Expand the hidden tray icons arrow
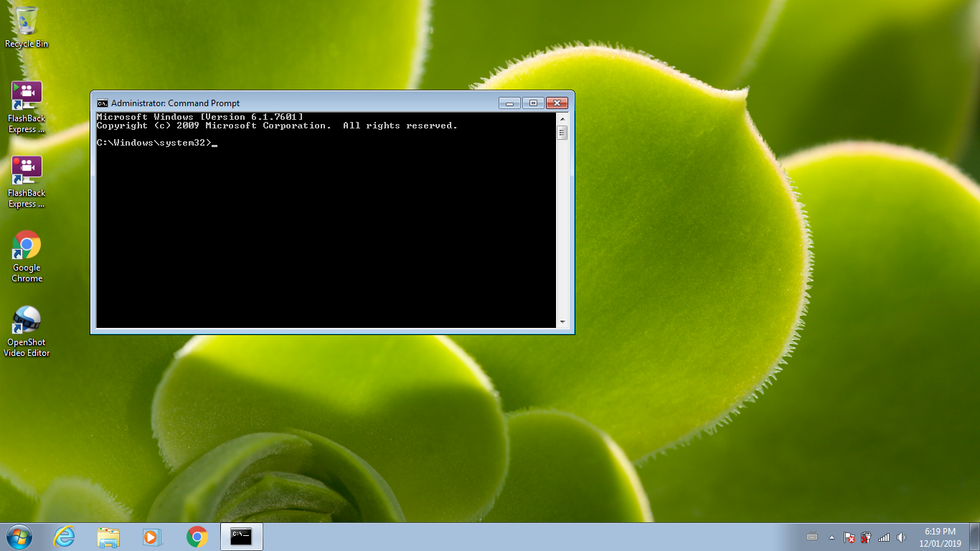The height and width of the screenshot is (551, 980). coord(832,537)
